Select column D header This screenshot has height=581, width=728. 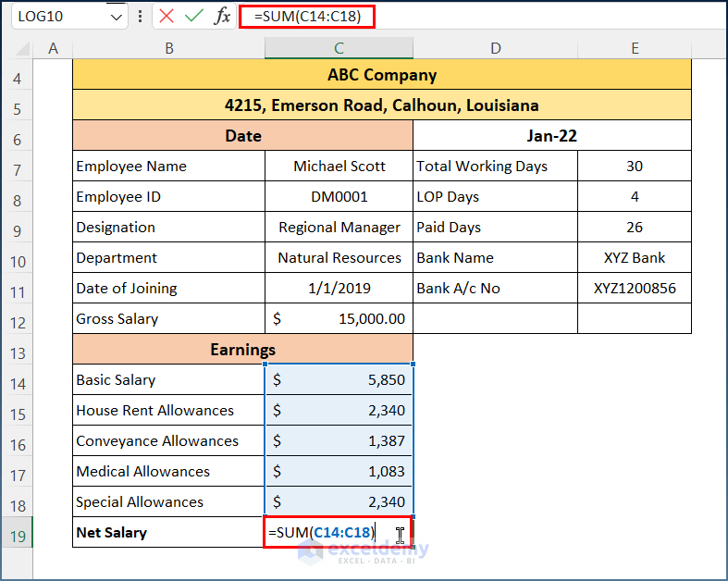tap(496, 48)
